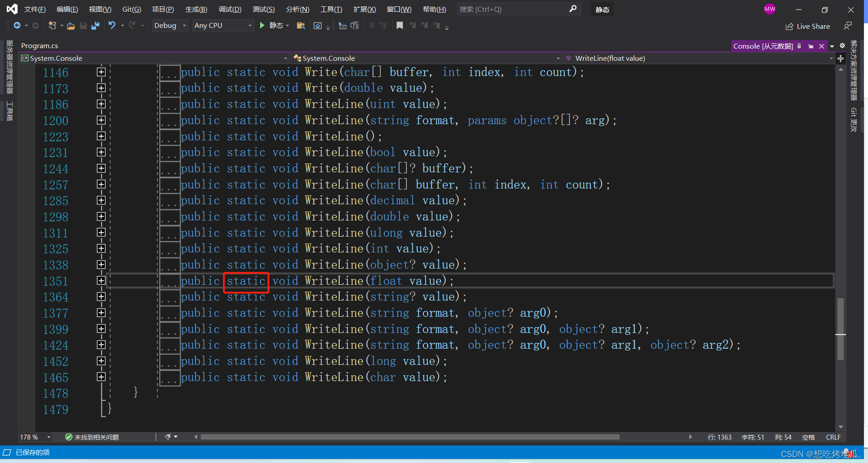The width and height of the screenshot is (868, 463).
Task: Open the System.Console project dropdown
Action: pyautogui.click(x=154, y=58)
